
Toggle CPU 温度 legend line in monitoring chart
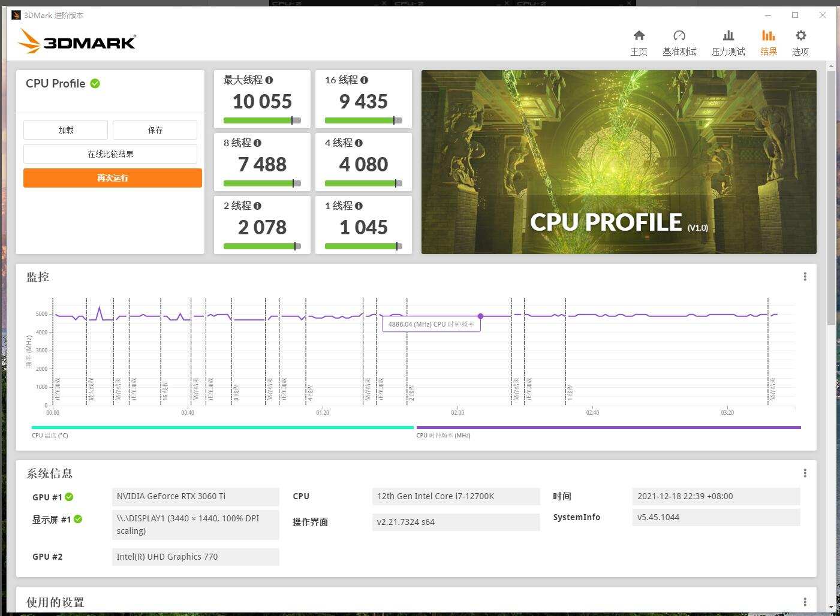tap(222, 428)
